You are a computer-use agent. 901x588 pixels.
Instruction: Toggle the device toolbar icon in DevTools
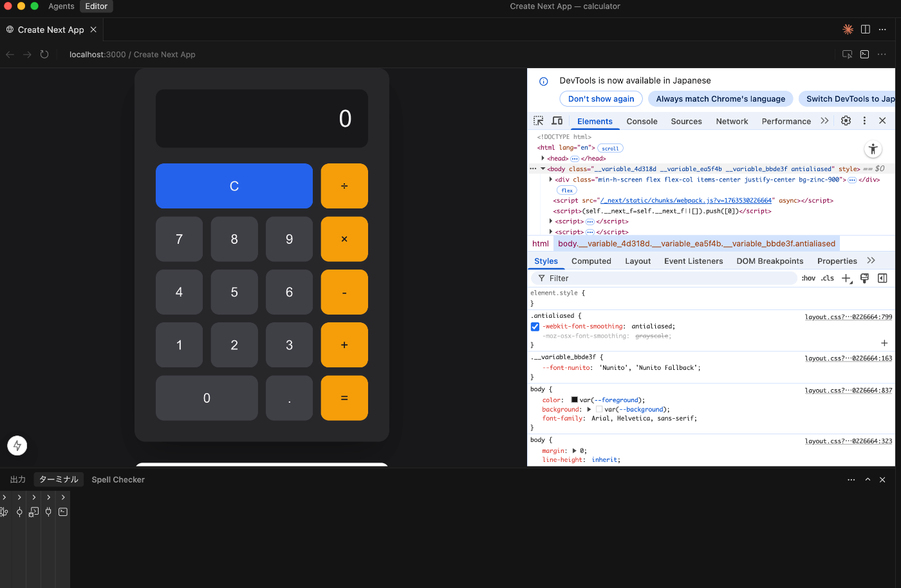[557, 121]
